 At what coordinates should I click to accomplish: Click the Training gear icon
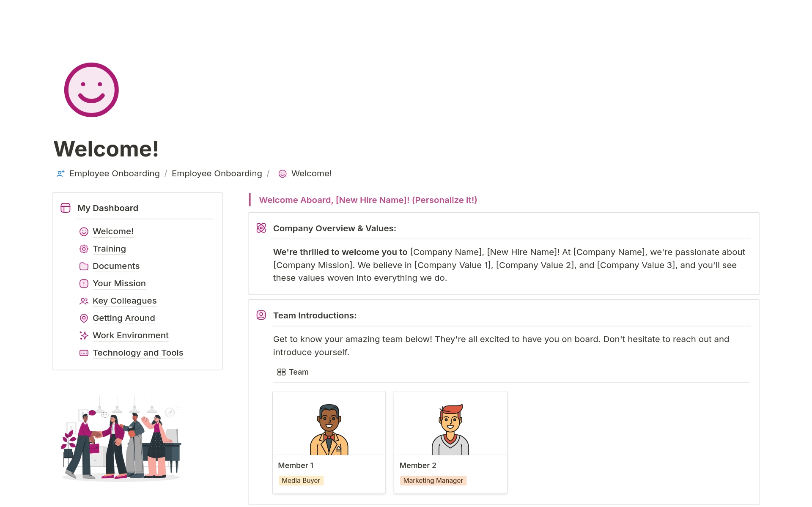84,249
